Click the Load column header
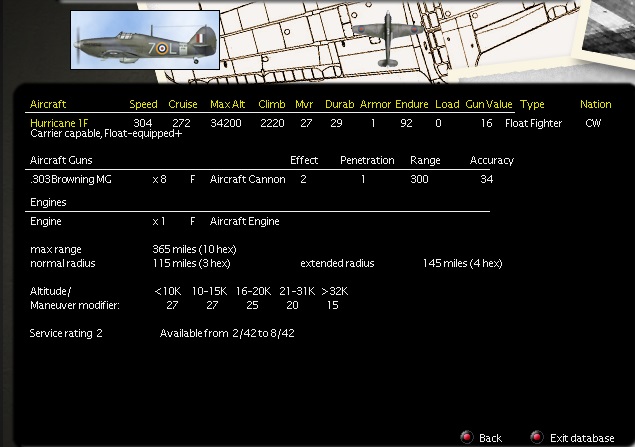Screen dimensions: 635x447 coord(447,104)
